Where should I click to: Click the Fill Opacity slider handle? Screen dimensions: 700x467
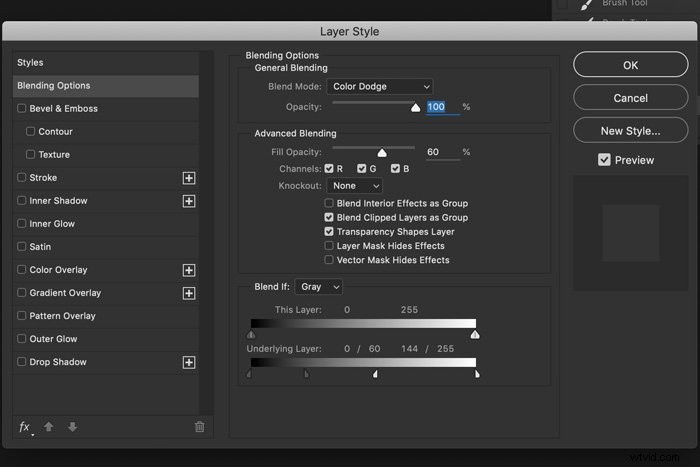382,153
